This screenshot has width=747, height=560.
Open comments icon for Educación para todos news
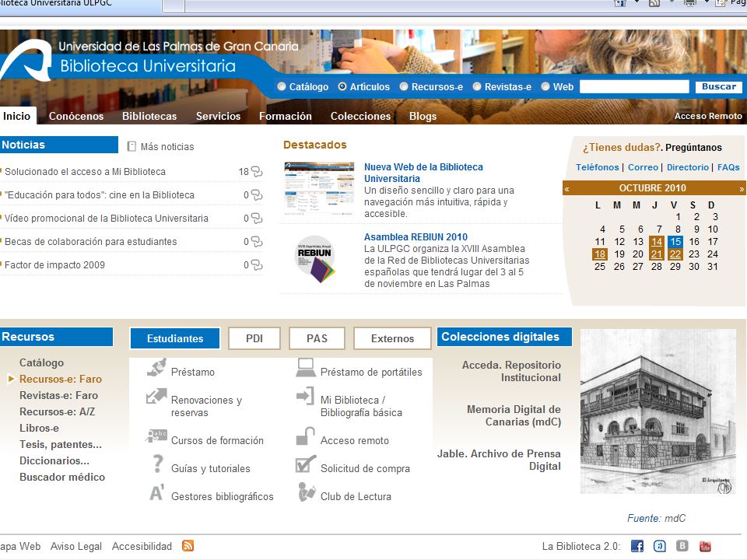pyautogui.click(x=257, y=194)
